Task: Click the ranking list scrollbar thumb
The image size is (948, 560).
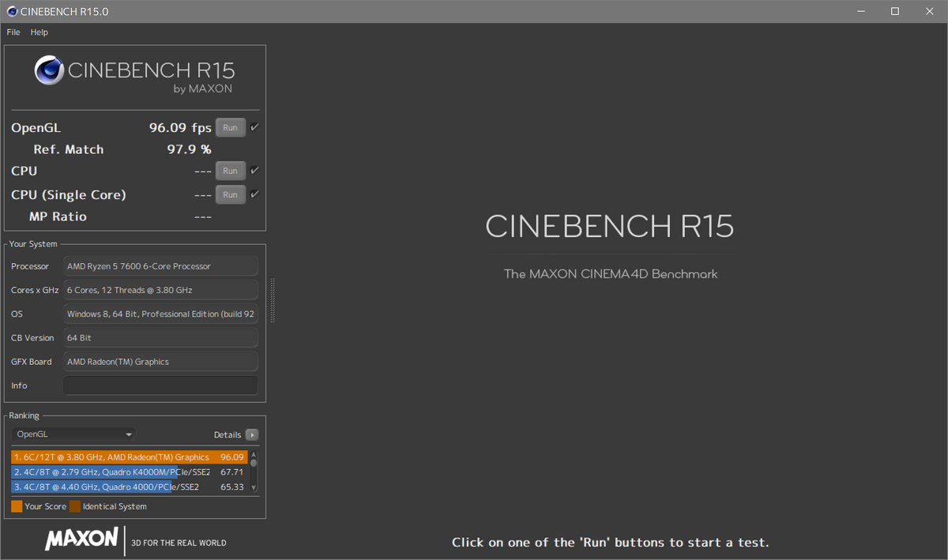Action: (x=254, y=463)
